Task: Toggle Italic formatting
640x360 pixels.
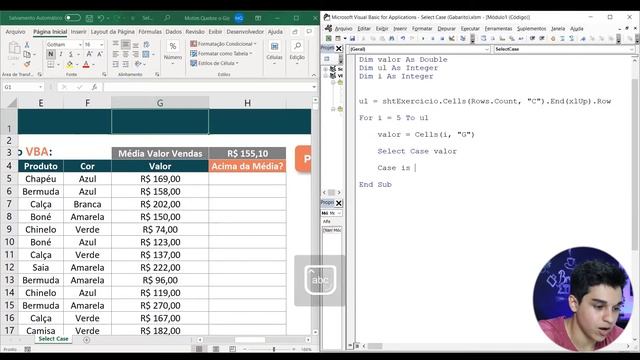Action: [60, 54]
